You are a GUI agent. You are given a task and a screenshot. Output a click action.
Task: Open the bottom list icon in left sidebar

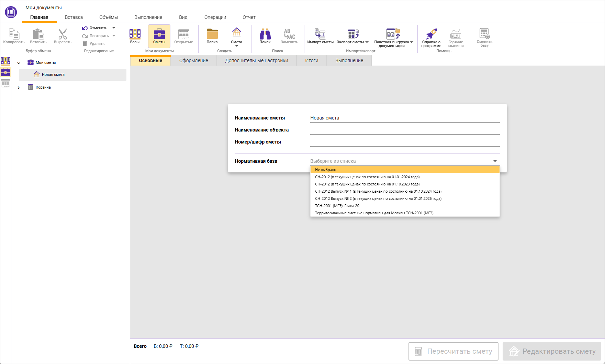coord(5,83)
